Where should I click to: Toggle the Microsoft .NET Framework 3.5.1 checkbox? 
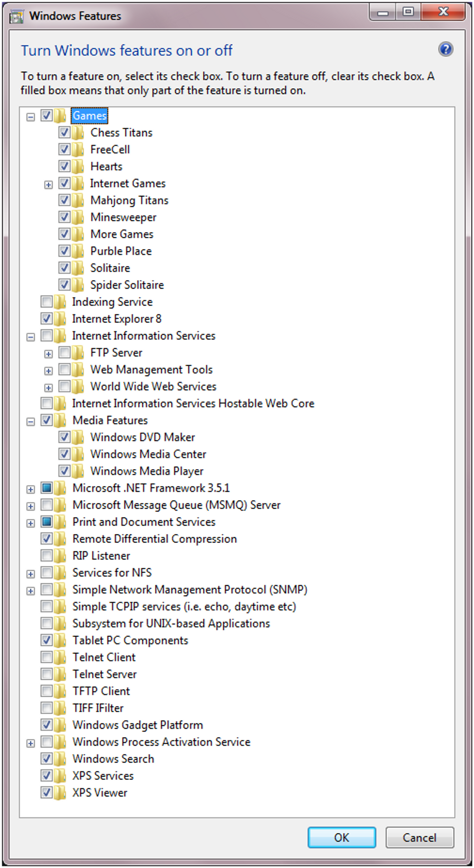point(46,488)
